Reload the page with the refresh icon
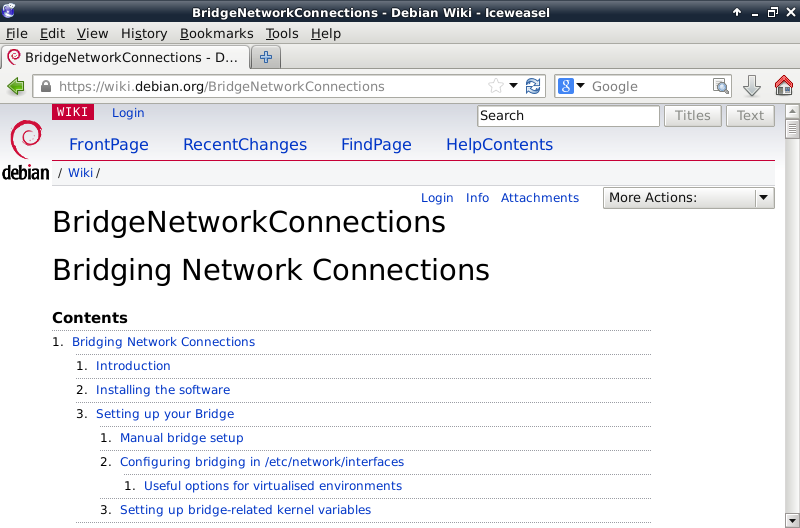 [x=533, y=86]
